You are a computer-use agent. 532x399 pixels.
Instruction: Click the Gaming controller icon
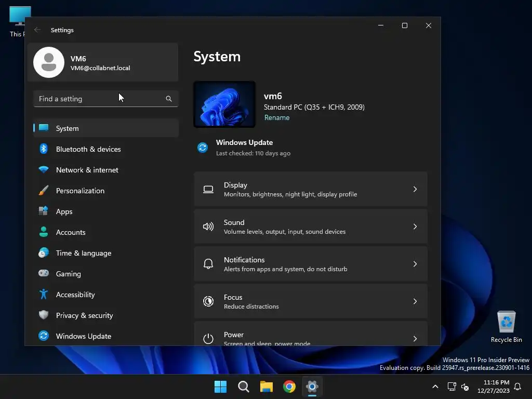tap(44, 273)
